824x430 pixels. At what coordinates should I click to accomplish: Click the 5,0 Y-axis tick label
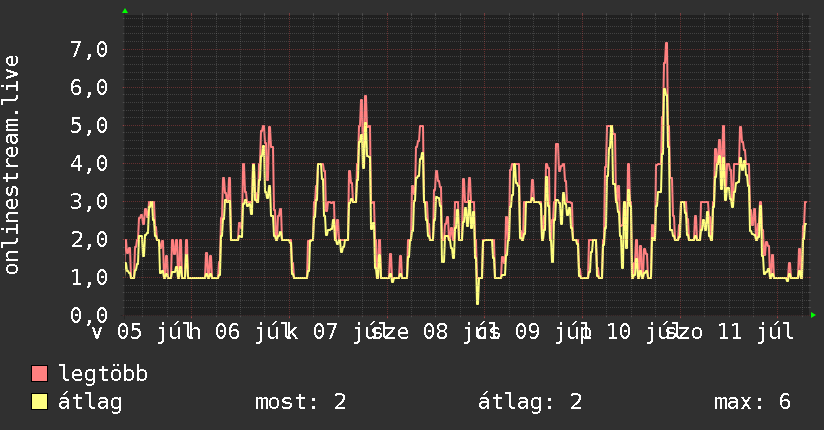pos(89,126)
